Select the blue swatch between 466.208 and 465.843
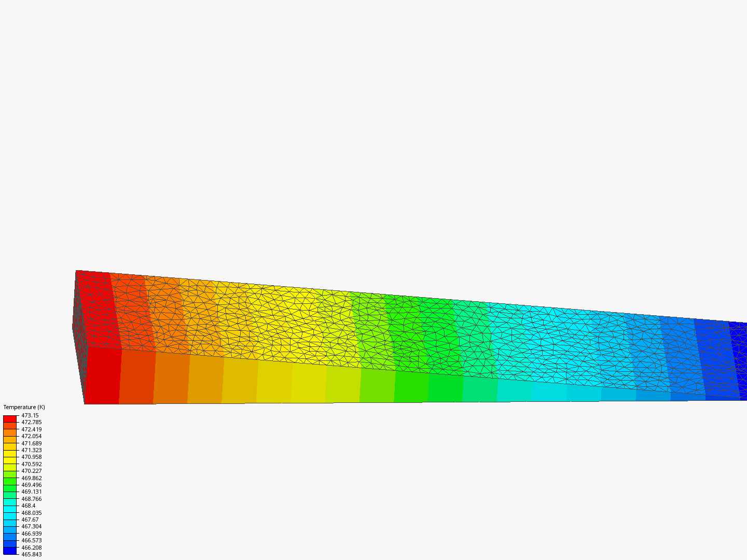 [x=10, y=551]
